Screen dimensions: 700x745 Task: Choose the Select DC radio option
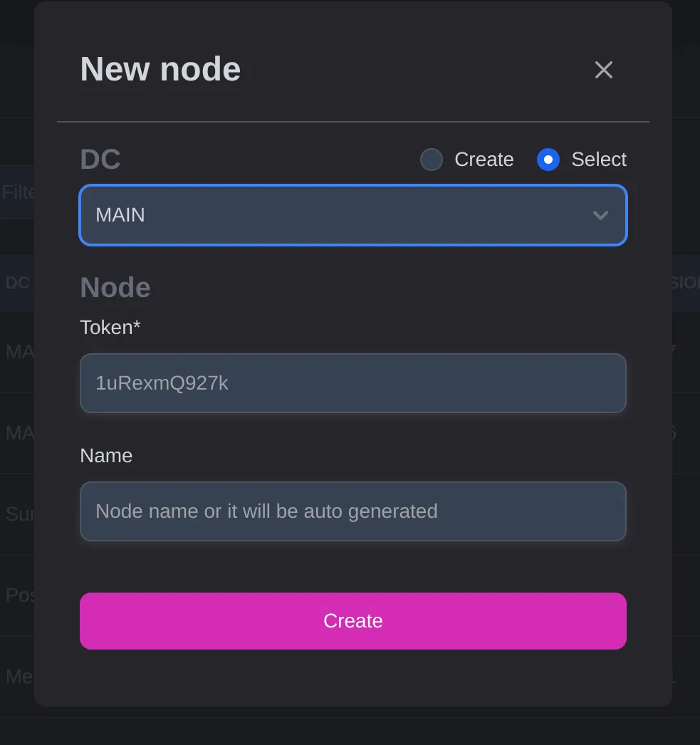tap(548, 160)
